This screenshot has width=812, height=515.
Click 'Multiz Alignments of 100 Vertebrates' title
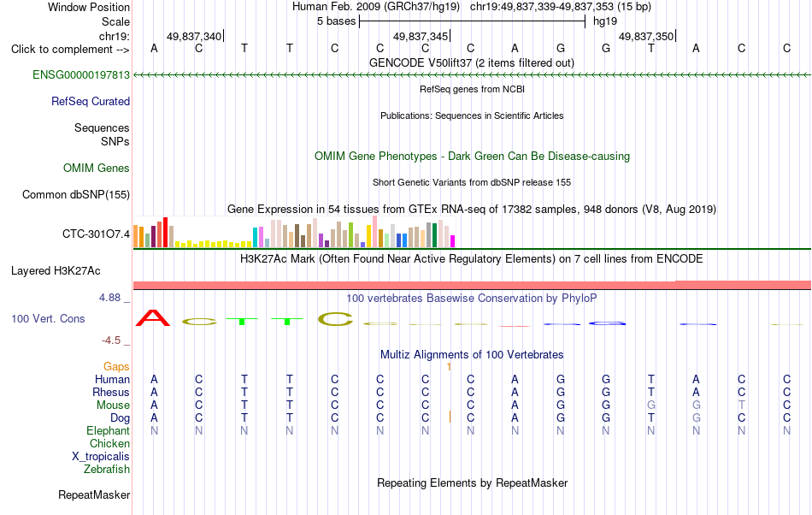pos(472,355)
